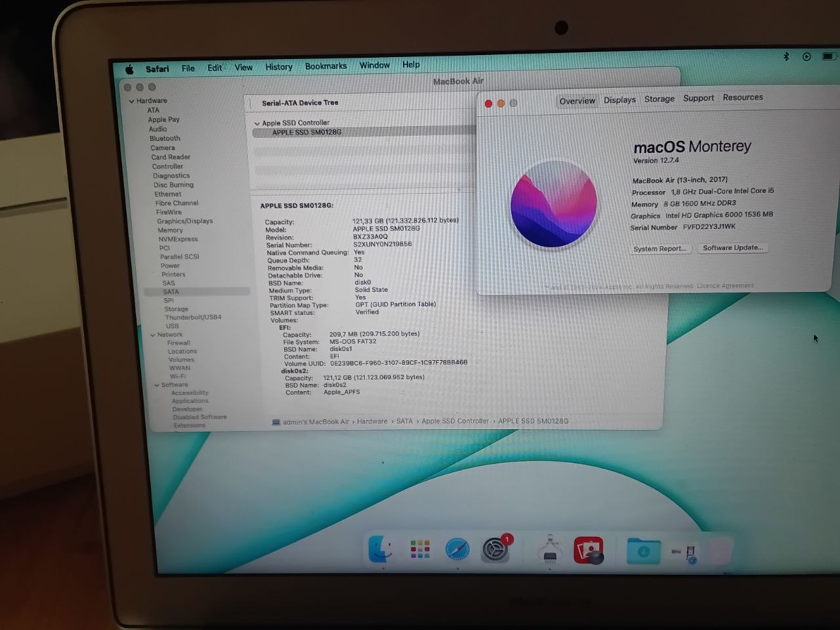
Task: Select Apple Pay in the sidebar
Action: click(x=163, y=119)
